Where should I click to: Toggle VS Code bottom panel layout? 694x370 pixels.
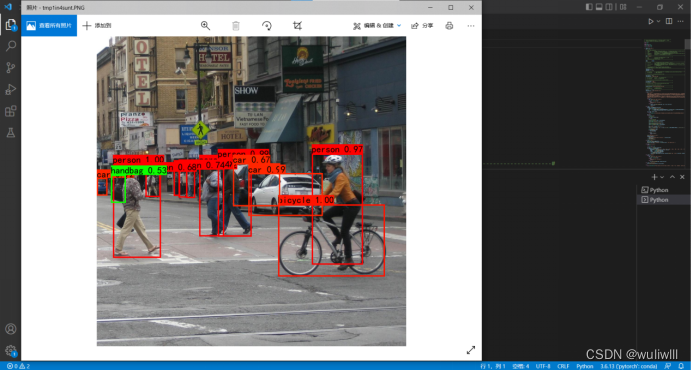[599, 7]
